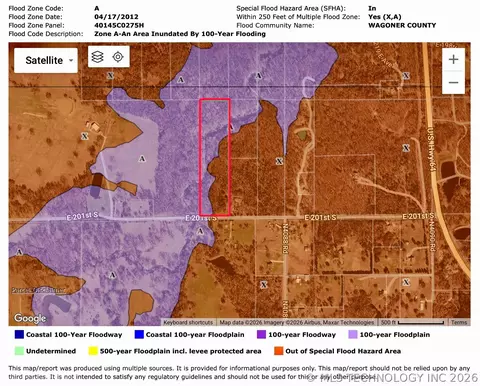480x386 pixels.
Task: Click the 500 ft map scale bar
Action: [x=413, y=322]
